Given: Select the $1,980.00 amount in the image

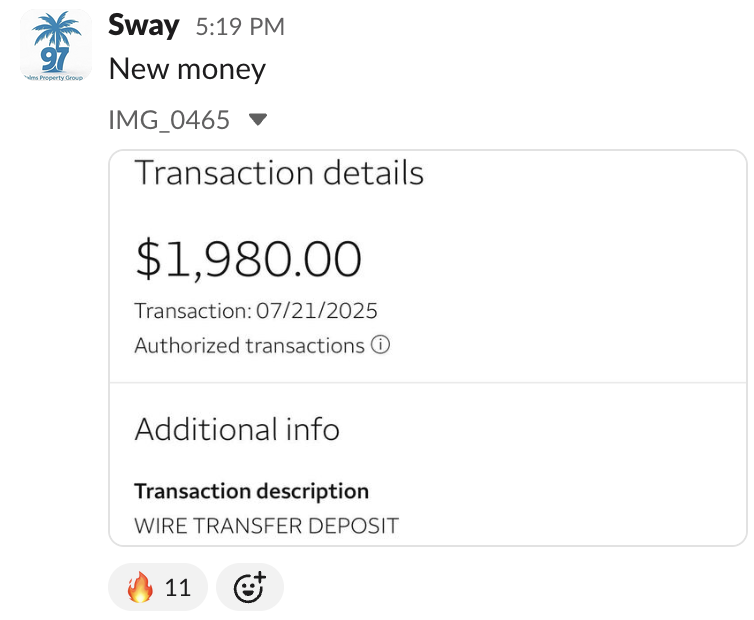Looking at the screenshot, I should [x=249, y=259].
